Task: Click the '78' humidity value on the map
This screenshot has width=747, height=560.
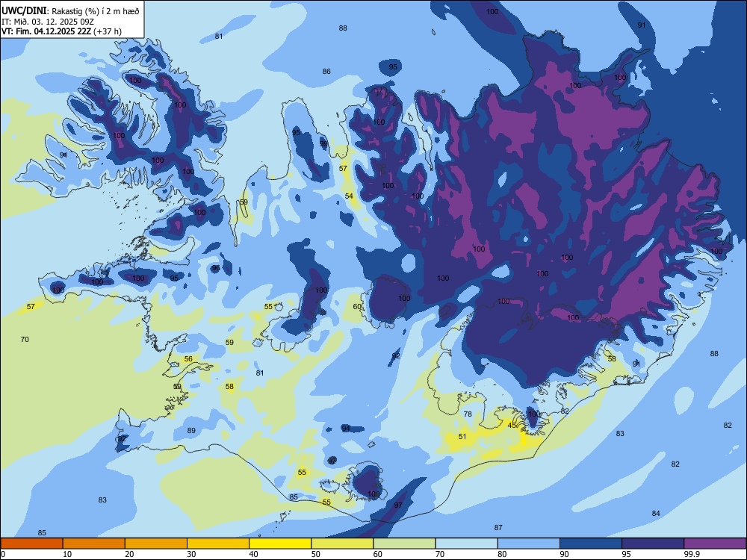Action: 468,414
